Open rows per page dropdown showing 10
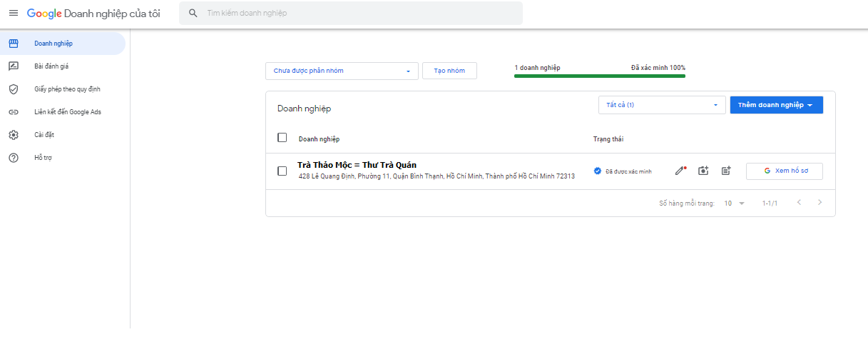 coord(734,203)
